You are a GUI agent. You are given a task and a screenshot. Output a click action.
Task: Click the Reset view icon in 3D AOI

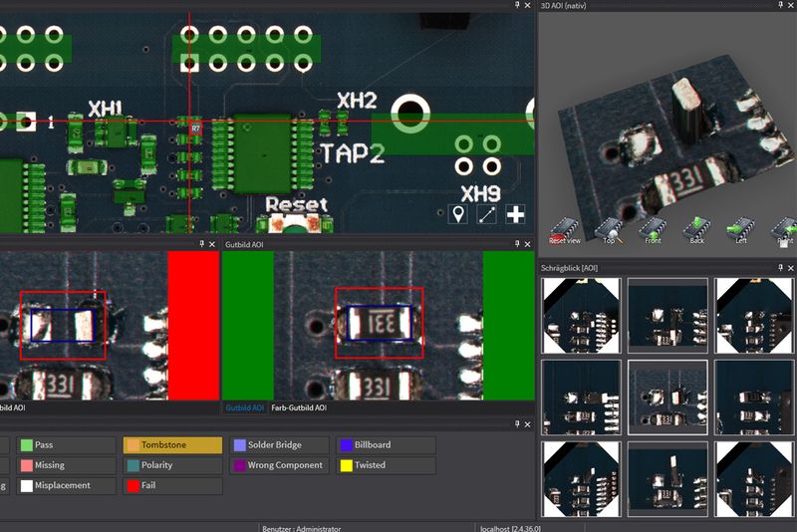(564, 230)
